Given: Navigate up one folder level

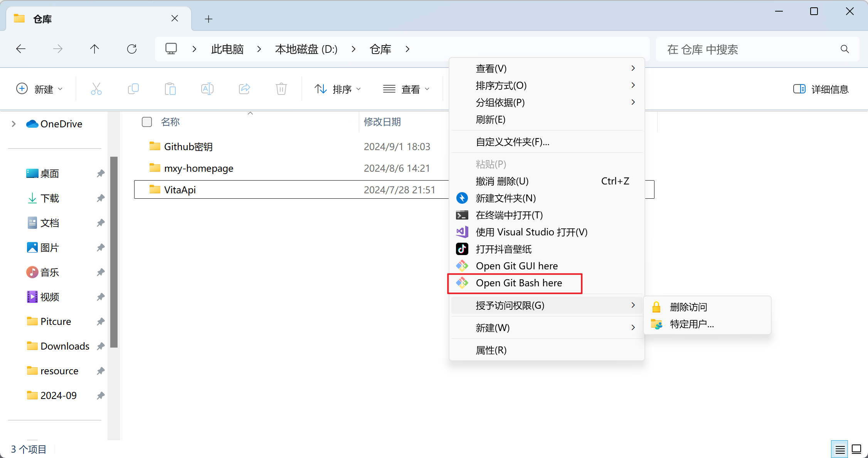Looking at the screenshot, I should pos(94,49).
